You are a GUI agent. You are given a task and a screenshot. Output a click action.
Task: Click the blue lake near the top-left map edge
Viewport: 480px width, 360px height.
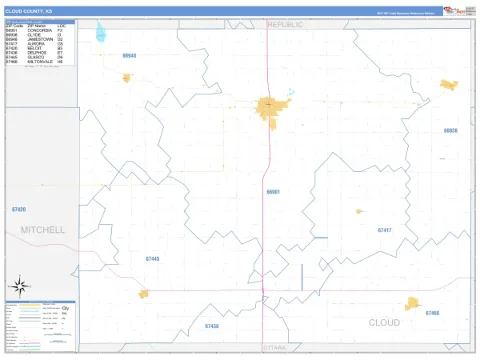[101, 32]
